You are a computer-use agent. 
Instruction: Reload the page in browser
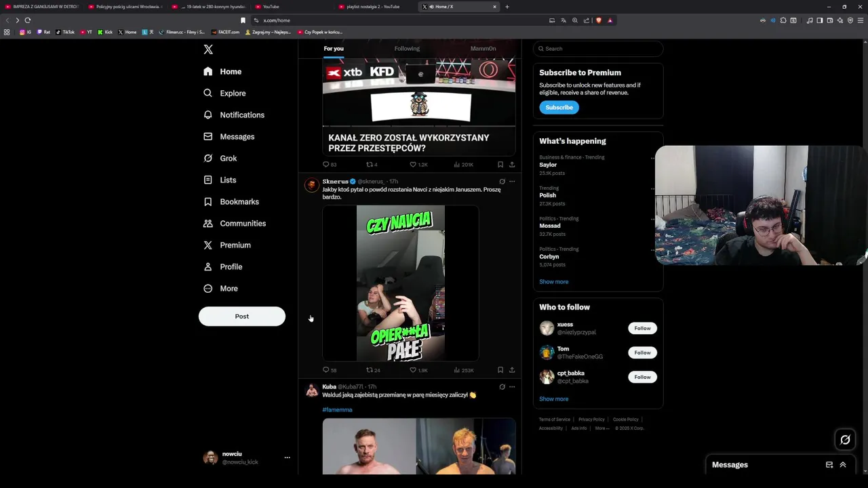[27, 20]
